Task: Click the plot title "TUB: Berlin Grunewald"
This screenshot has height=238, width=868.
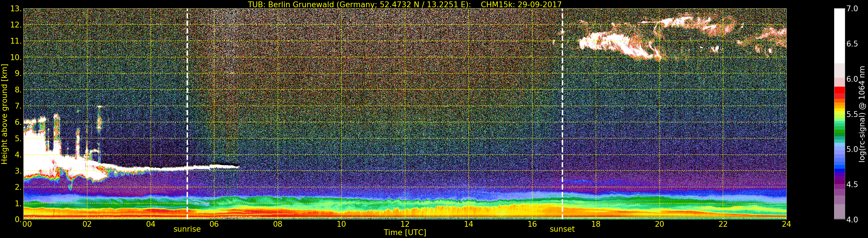Action: (x=290, y=4)
